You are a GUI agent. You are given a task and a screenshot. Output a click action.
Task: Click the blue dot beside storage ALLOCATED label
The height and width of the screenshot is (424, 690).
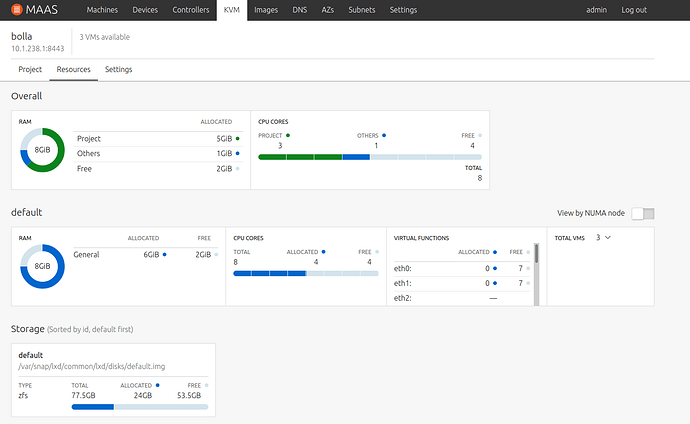click(158, 385)
